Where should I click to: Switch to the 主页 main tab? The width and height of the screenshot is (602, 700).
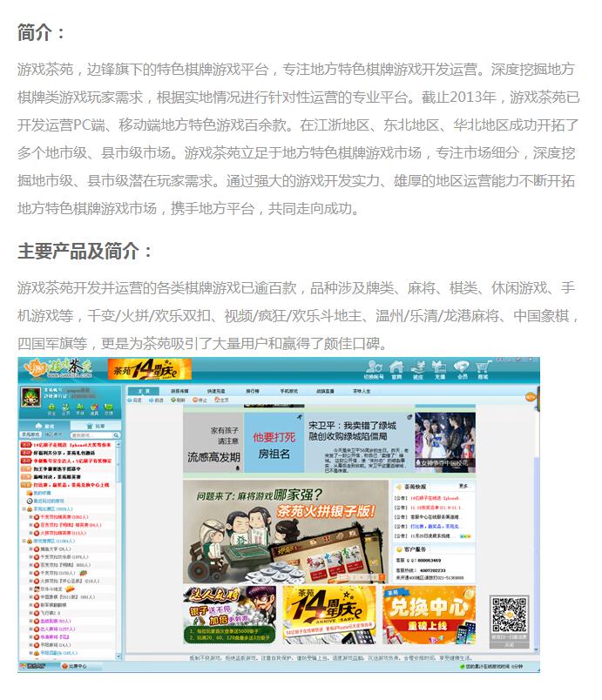click(x=143, y=391)
